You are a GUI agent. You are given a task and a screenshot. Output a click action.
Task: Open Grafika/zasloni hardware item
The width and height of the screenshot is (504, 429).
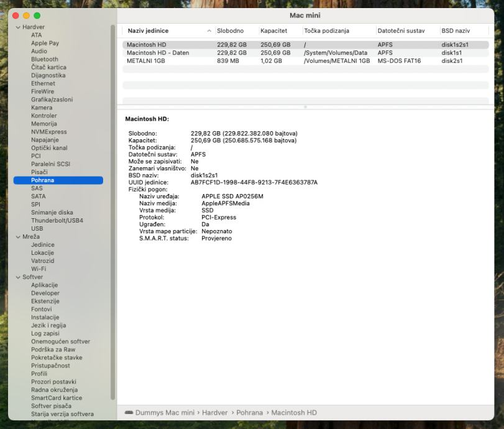[x=52, y=99]
